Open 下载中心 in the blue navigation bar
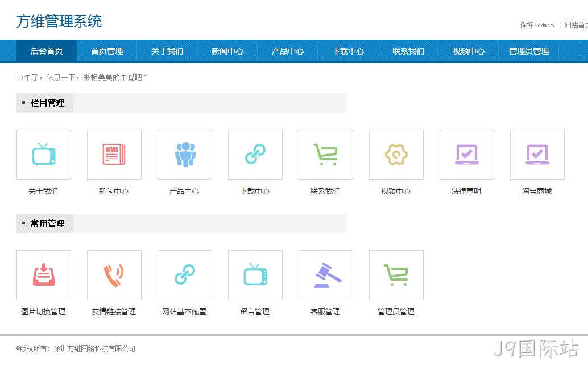Screen dimensions: 588x366 click(348, 51)
